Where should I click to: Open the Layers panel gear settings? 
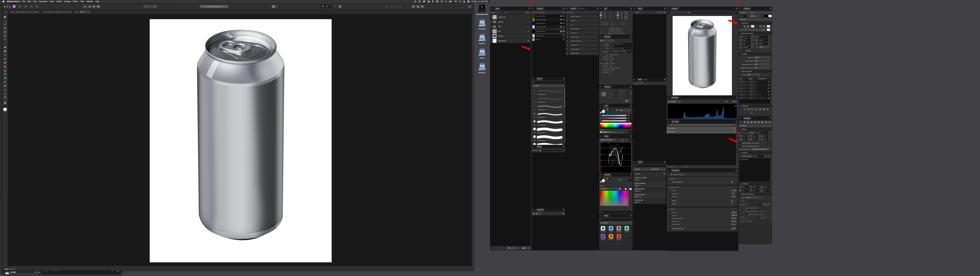click(x=526, y=13)
